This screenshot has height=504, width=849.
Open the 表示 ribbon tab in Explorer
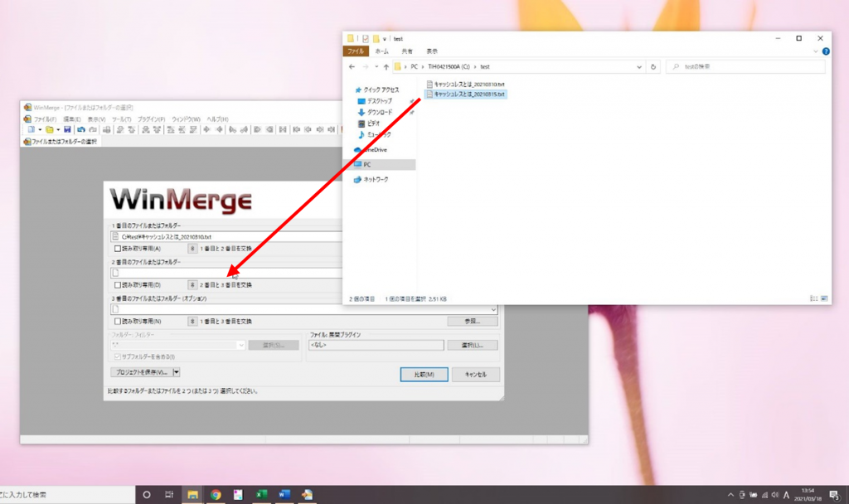point(432,51)
